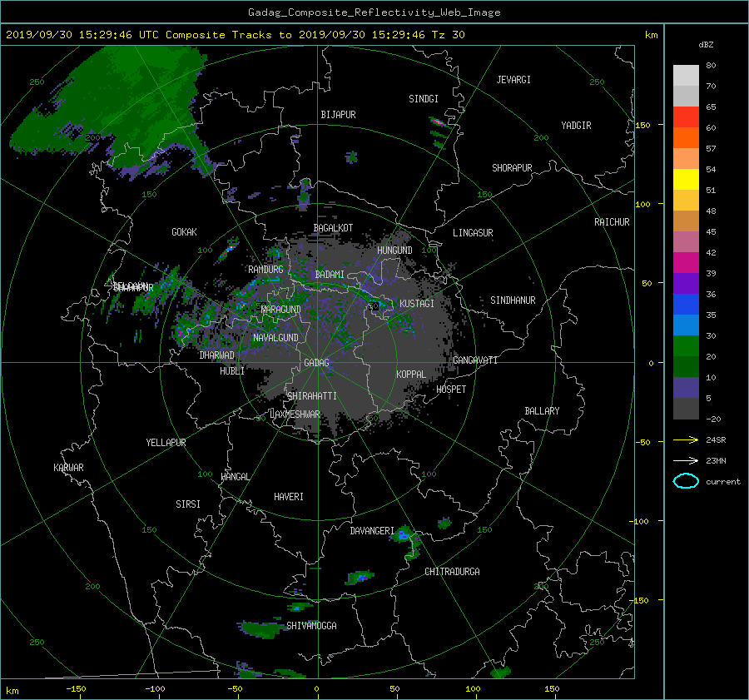Click the GANGAVATI city label
749x700 pixels.
click(x=475, y=360)
